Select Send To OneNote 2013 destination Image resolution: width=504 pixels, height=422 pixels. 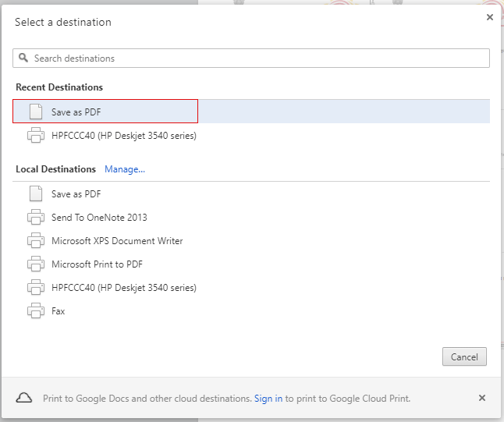pos(99,218)
